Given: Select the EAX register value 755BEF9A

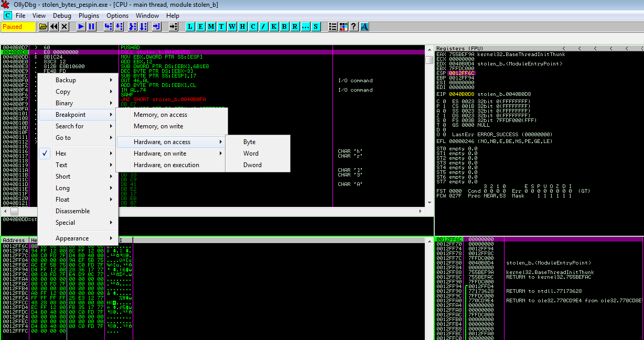Looking at the screenshot, I should point(461,54).
